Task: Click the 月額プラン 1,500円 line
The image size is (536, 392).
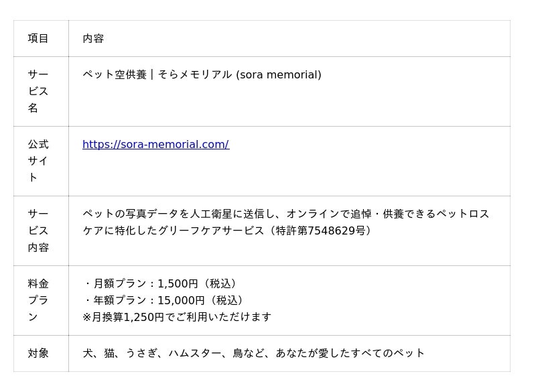Action: [x=159, y=283]
